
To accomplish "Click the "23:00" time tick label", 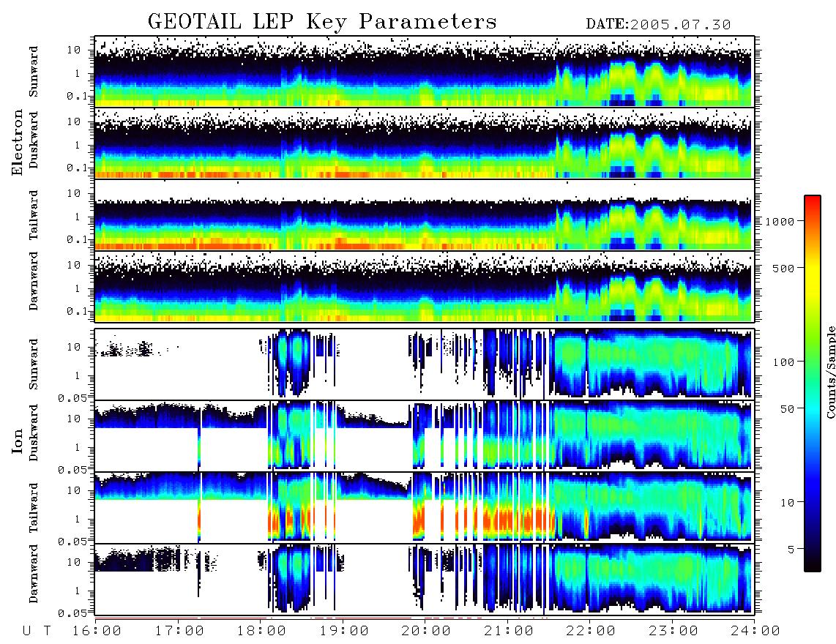I will pyautogui.click(x=673, y=631).
